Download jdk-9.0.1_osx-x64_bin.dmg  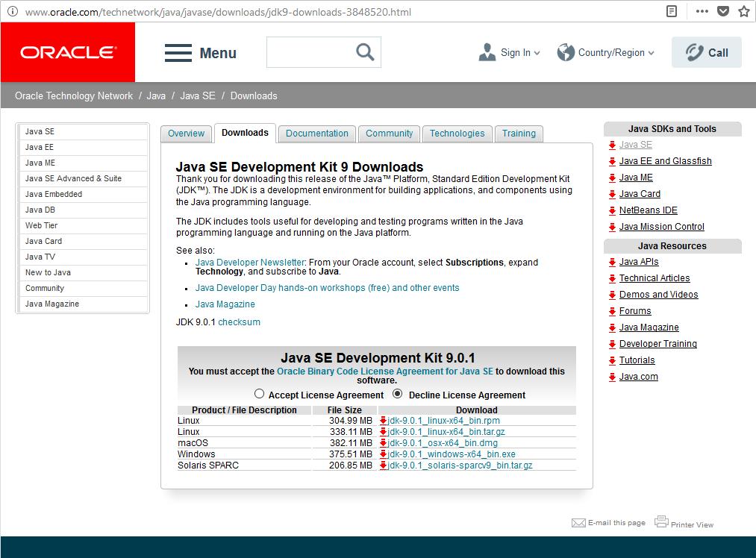443,443
